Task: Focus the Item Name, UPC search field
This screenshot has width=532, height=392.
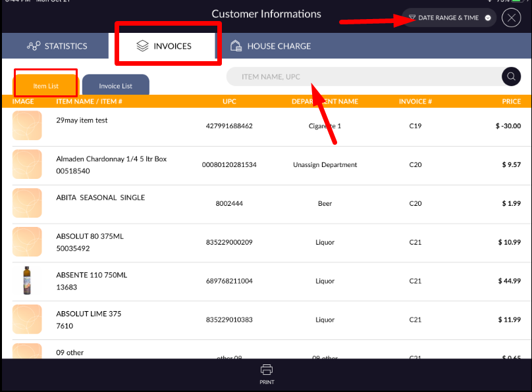Action: tap(362, 77)
